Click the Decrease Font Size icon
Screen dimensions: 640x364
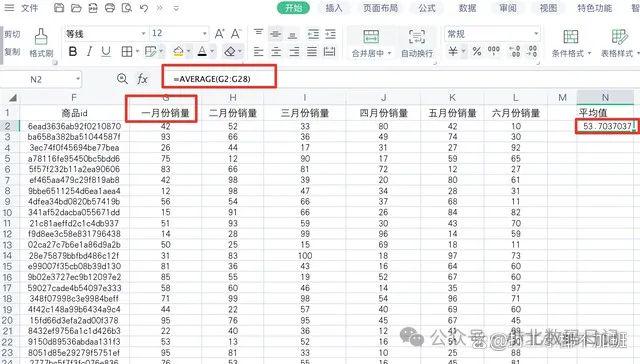coord(236,33)
